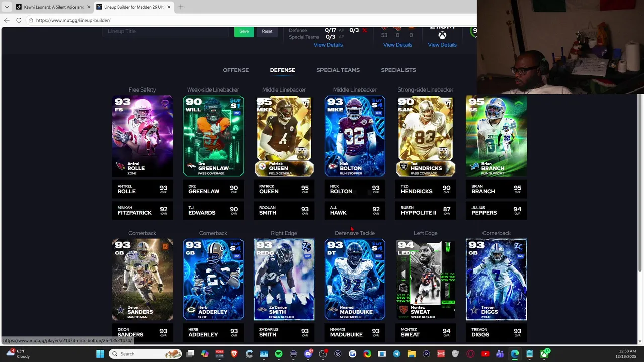Select Deion Sanders cornerback card
This screenshot has height=362, width=644.
coord(142,280)
